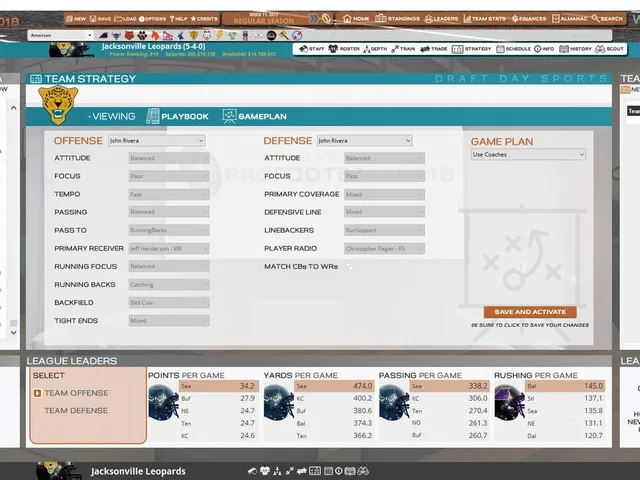
Task: Click the Load button in top menu
Action: [x=125, y=18]
